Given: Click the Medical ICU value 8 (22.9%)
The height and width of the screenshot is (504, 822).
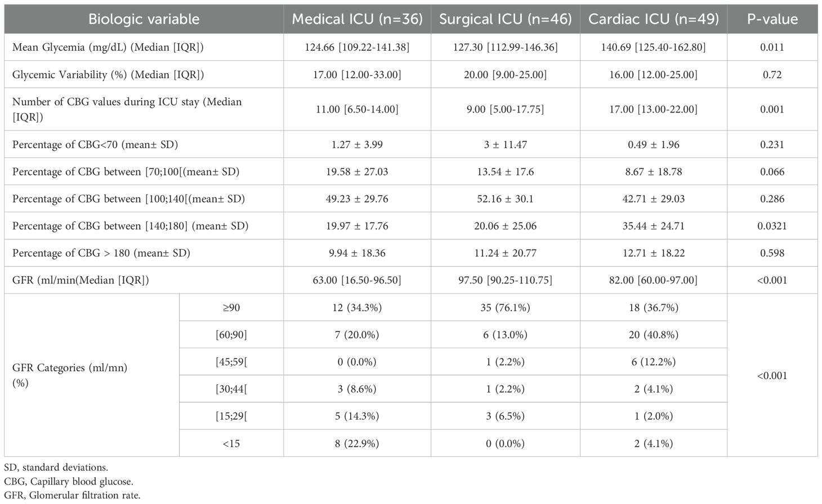Looking at the screenshot, I should pyautogui.click(x=357, y=443).
